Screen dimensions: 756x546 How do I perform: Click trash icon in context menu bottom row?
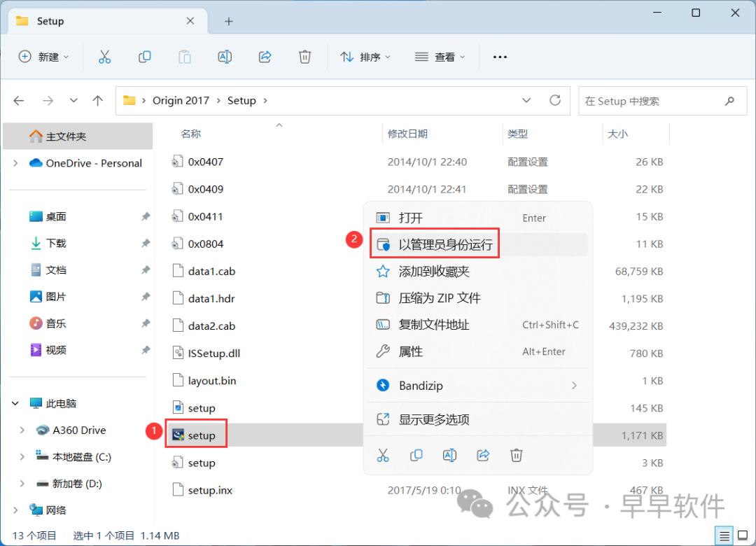point(517,456)
